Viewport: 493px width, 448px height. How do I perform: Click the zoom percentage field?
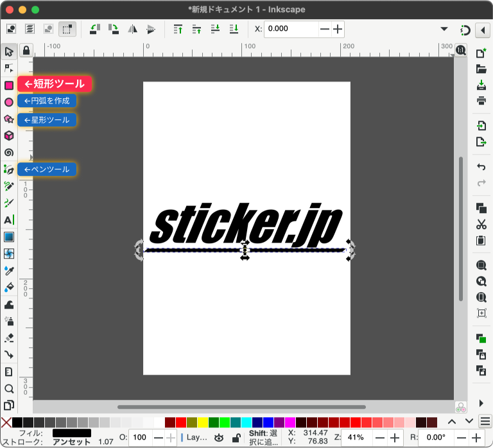[357, 437]
